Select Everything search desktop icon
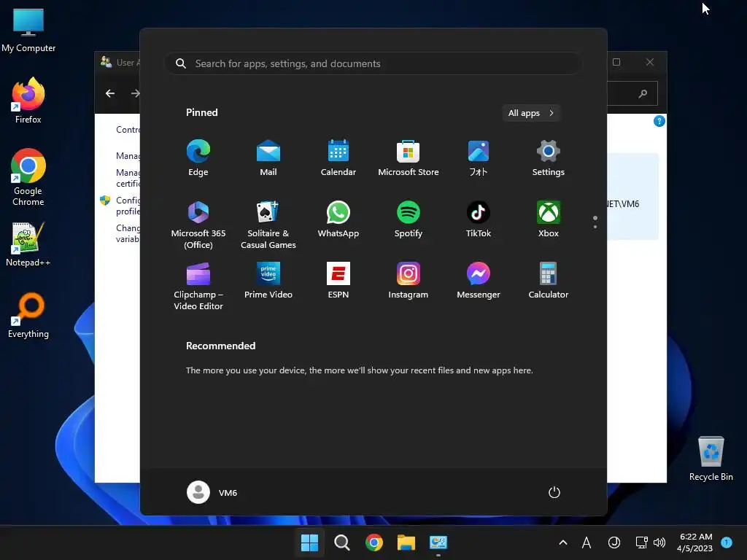747x560 pixels. 28,315
